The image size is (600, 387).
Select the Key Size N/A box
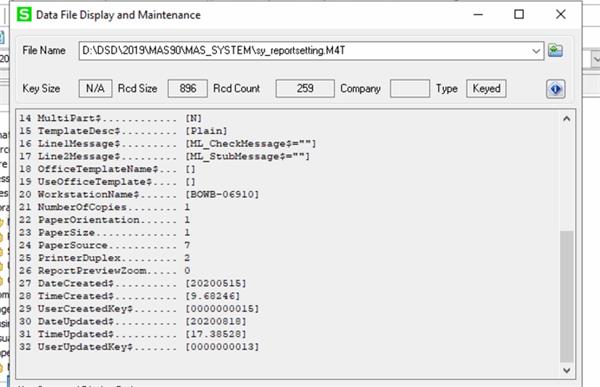(95, 88)
